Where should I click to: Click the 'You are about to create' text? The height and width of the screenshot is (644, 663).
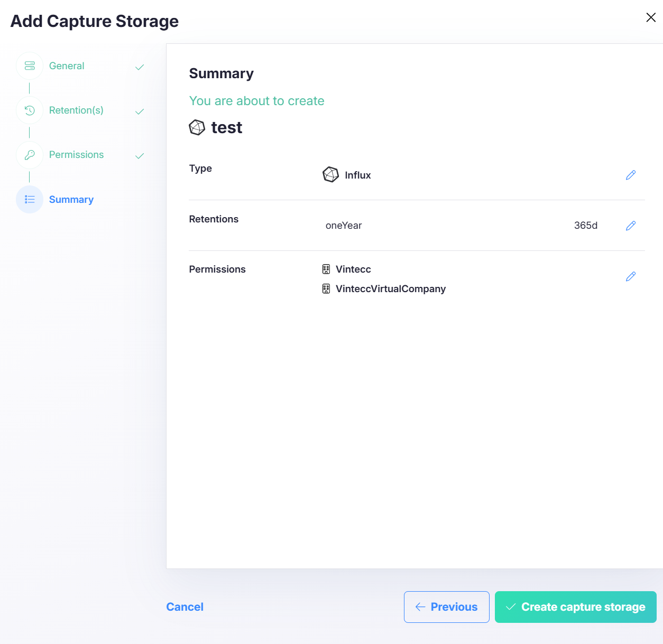257,101
